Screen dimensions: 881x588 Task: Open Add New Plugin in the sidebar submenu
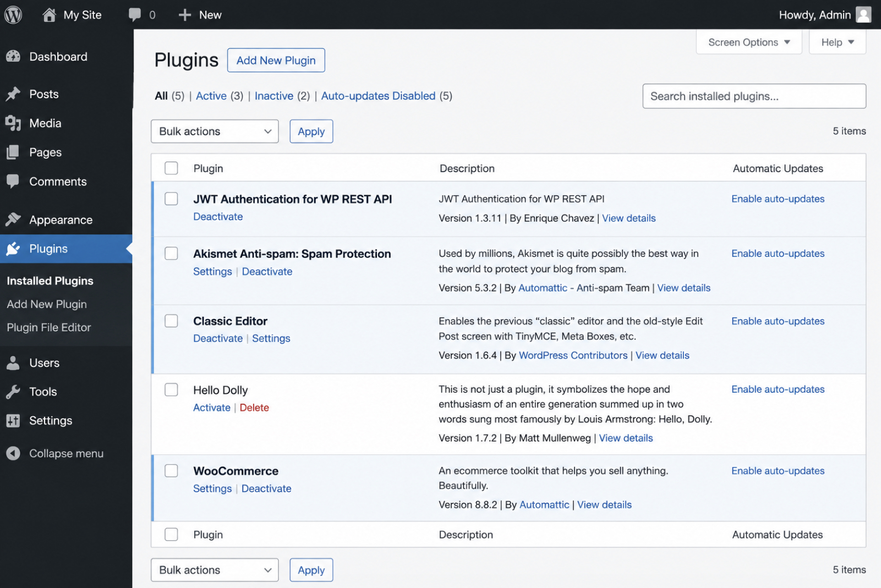pos(47,304)
